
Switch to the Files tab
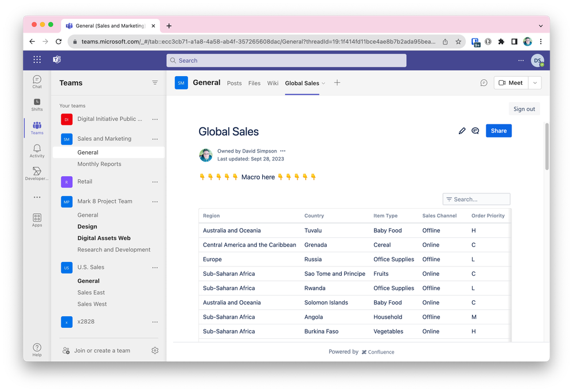tap(254, 83)
